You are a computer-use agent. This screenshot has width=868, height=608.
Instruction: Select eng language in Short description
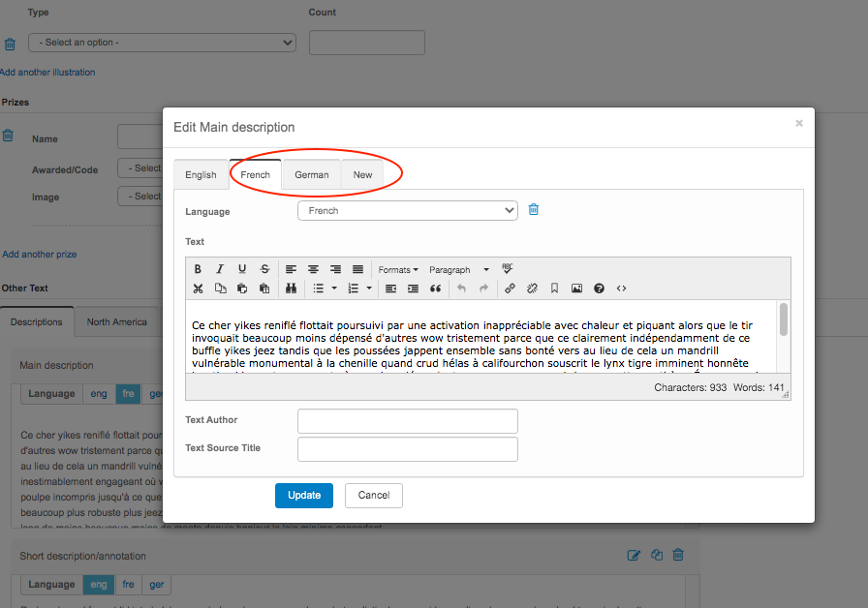coord(99,585)
